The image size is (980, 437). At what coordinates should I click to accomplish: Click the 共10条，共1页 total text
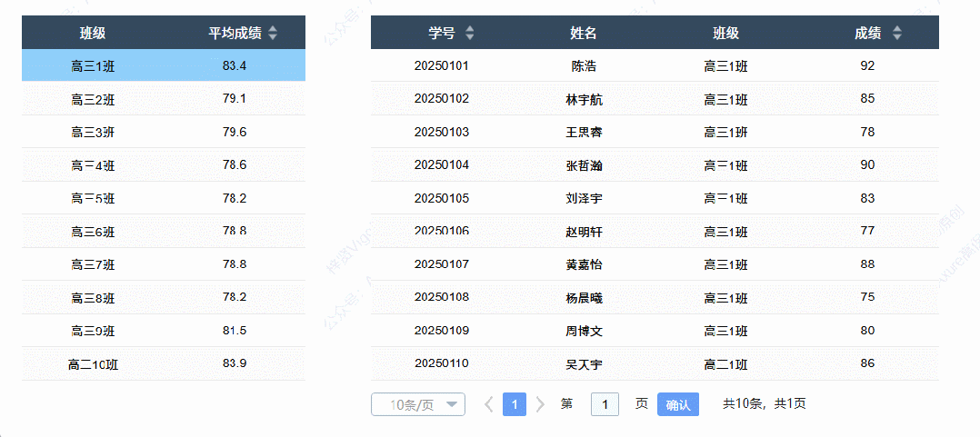(x=765, y=404)
